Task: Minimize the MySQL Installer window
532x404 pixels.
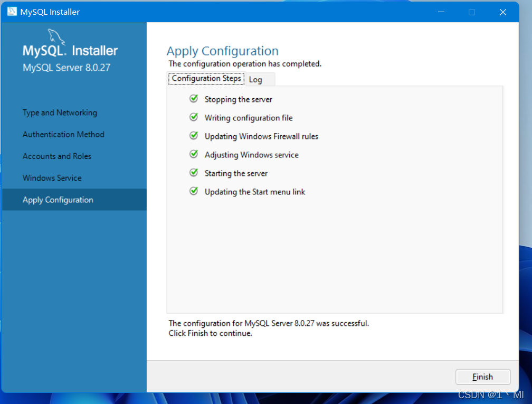Action: pos(441,12)
